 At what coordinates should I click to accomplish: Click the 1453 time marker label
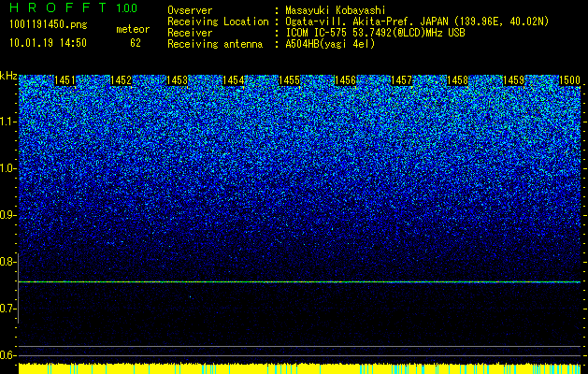[177, 80]
